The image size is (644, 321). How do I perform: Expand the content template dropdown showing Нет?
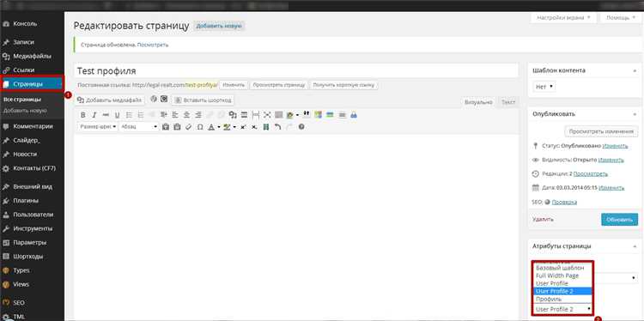tap(544, 87)
